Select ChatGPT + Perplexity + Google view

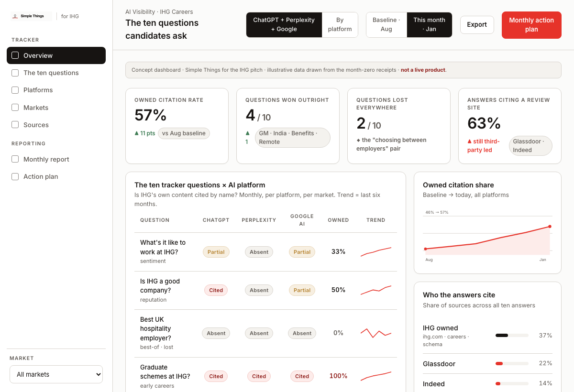pos(284,25)
